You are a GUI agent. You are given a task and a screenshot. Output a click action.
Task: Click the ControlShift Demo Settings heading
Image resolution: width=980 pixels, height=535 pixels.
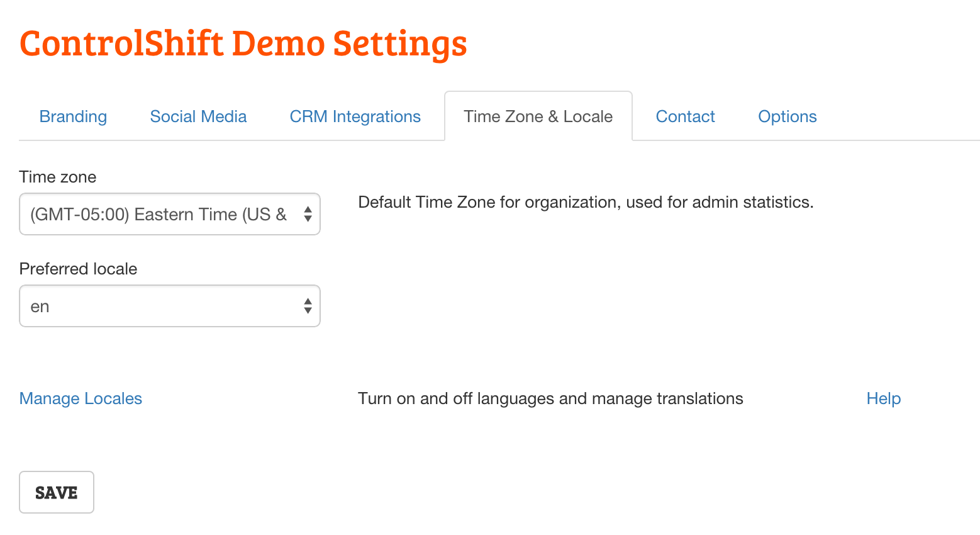[x=243, y=43]
